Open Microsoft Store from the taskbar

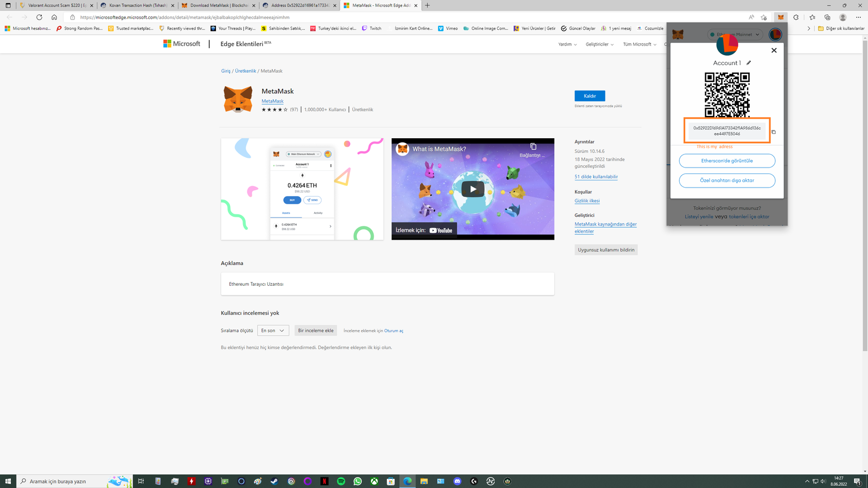pos(391,481)
